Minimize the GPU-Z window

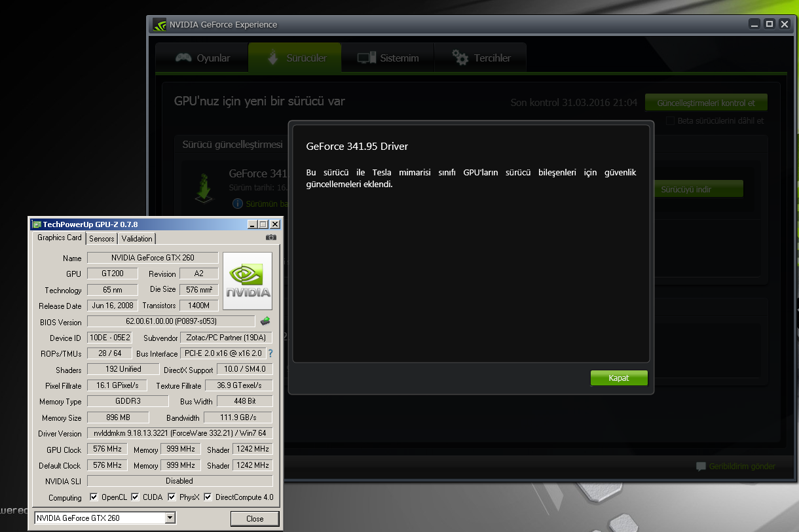252,224
